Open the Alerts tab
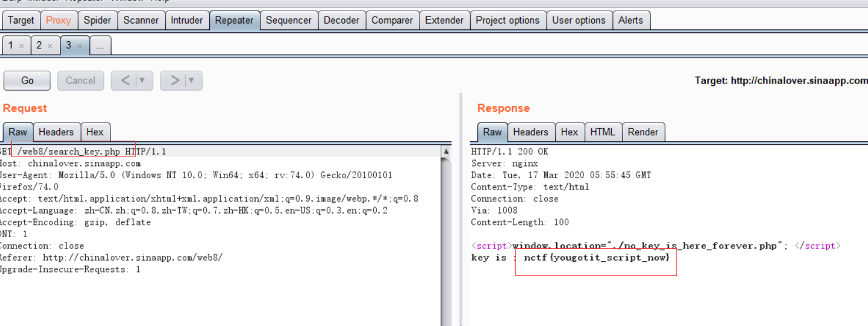 tap(631, 20)
